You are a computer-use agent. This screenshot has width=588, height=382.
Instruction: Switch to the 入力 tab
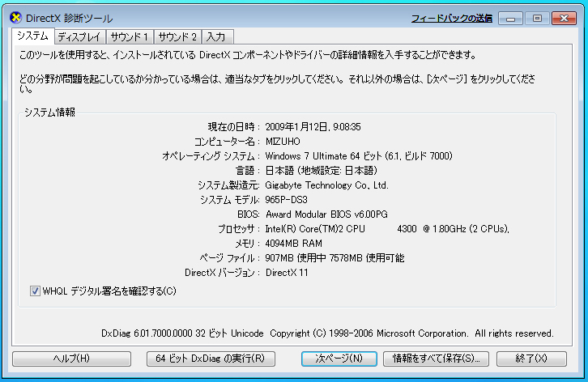click(215, 36)
